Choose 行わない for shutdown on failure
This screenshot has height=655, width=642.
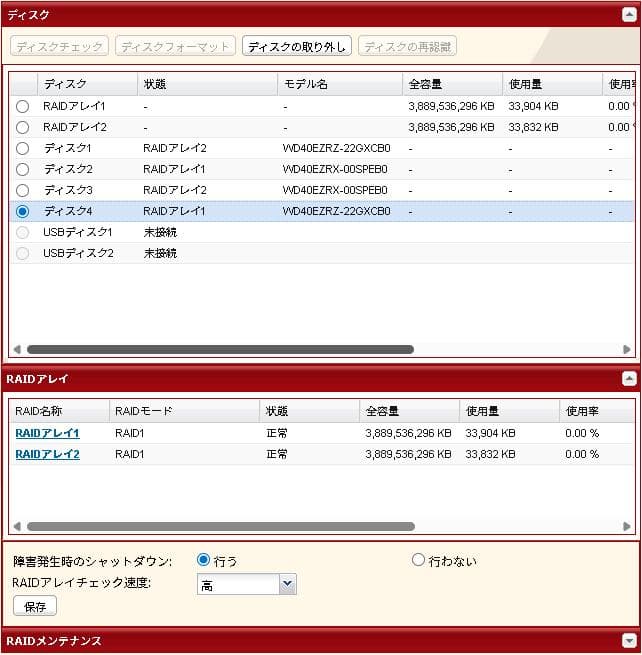click(419, 560)
